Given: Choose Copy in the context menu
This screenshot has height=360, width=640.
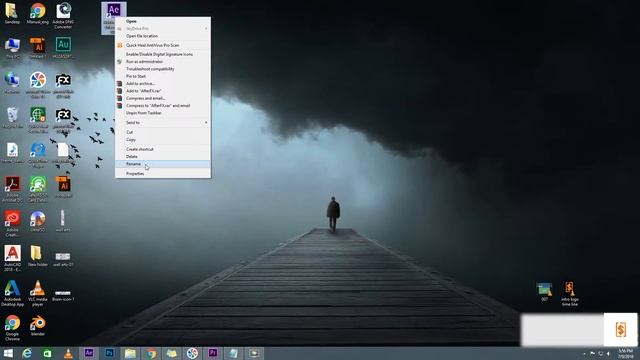Looking at the screenshot, I should point(163,140).
